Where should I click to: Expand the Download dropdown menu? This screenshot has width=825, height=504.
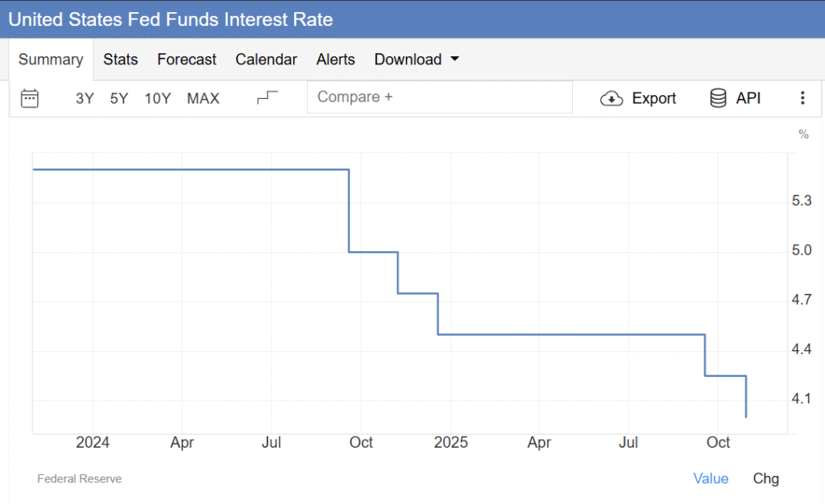pos(408,60)
